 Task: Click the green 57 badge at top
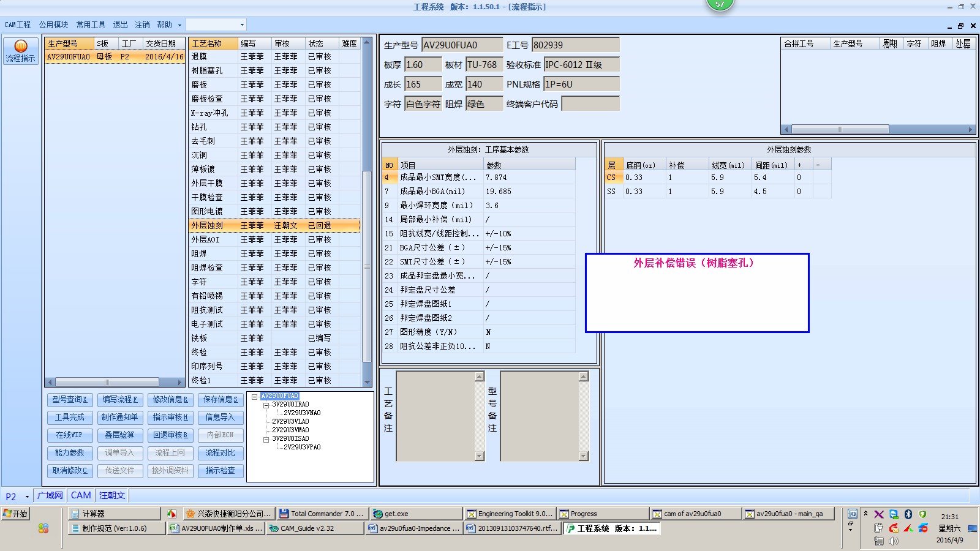coord(720,4)
